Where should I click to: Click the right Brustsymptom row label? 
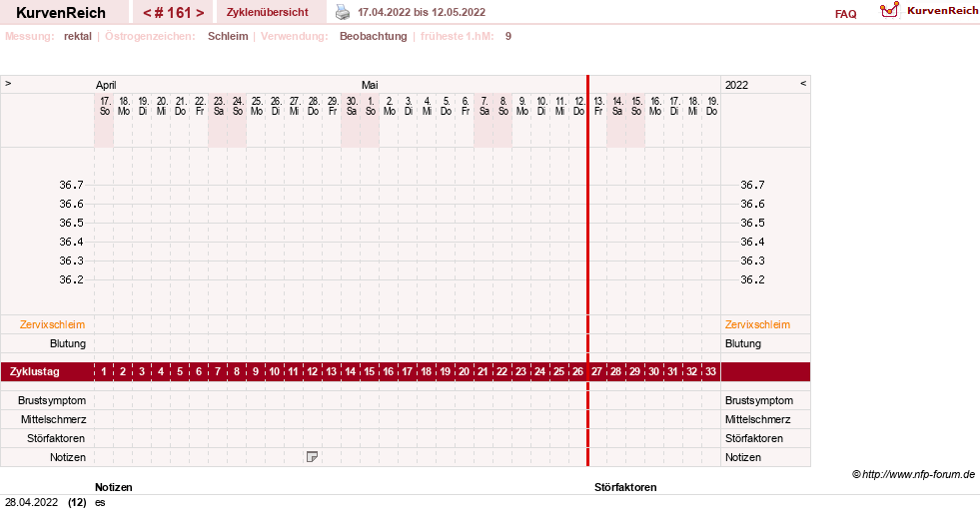point(759,400)
